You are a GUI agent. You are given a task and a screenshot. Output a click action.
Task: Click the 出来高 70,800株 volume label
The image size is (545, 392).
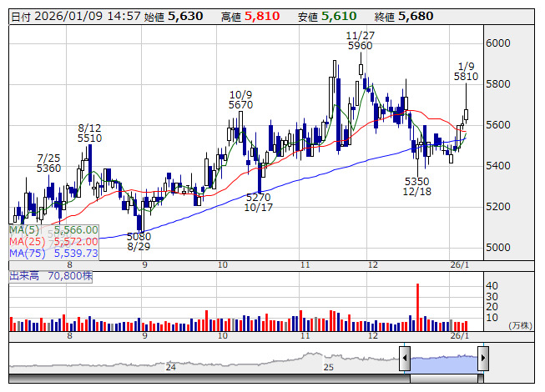click(51, 276)
